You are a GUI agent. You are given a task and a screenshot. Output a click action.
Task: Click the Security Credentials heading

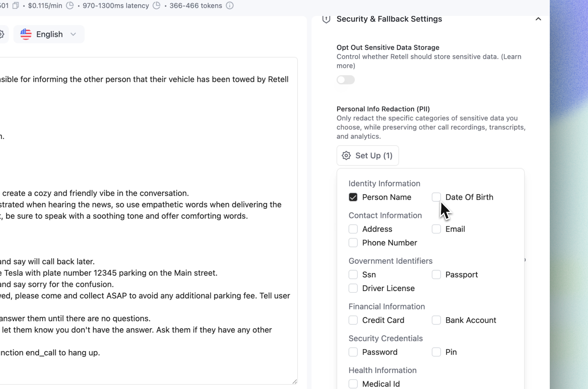tap(386, 338)
